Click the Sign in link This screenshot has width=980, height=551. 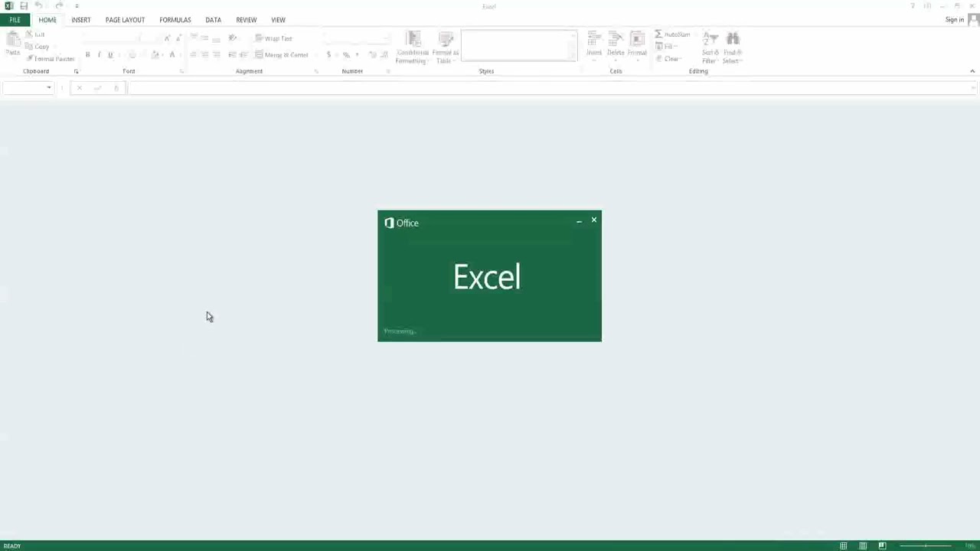pos(955,20)
